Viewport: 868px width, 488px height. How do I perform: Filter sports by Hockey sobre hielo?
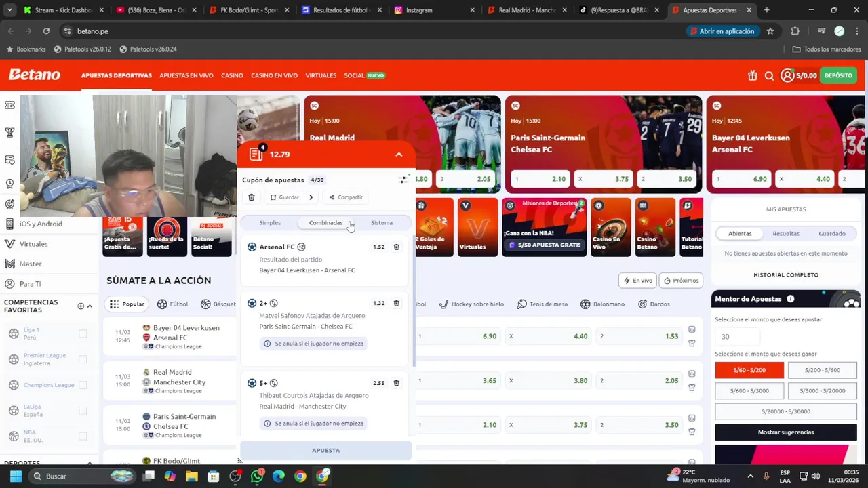coord(471,304)
